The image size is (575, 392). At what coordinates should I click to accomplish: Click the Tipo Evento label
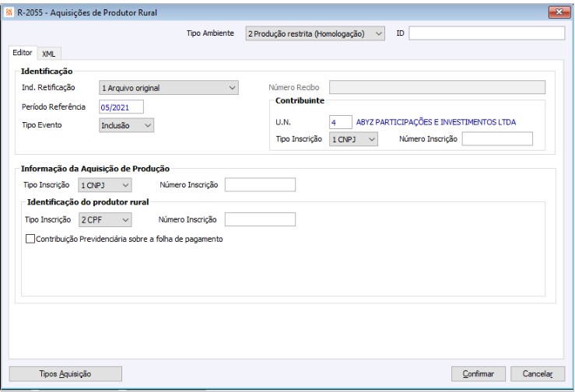[x=42, y=125]
